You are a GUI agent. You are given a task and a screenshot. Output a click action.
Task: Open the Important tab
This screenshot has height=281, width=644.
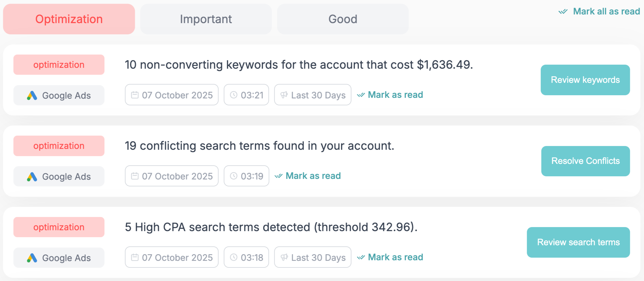206,19
